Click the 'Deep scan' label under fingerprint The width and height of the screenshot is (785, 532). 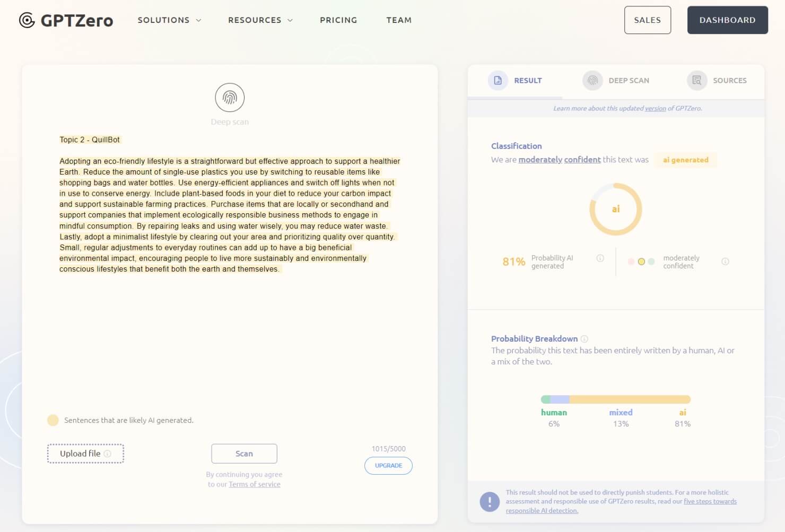pyautogui.click(x=230, y=122)
